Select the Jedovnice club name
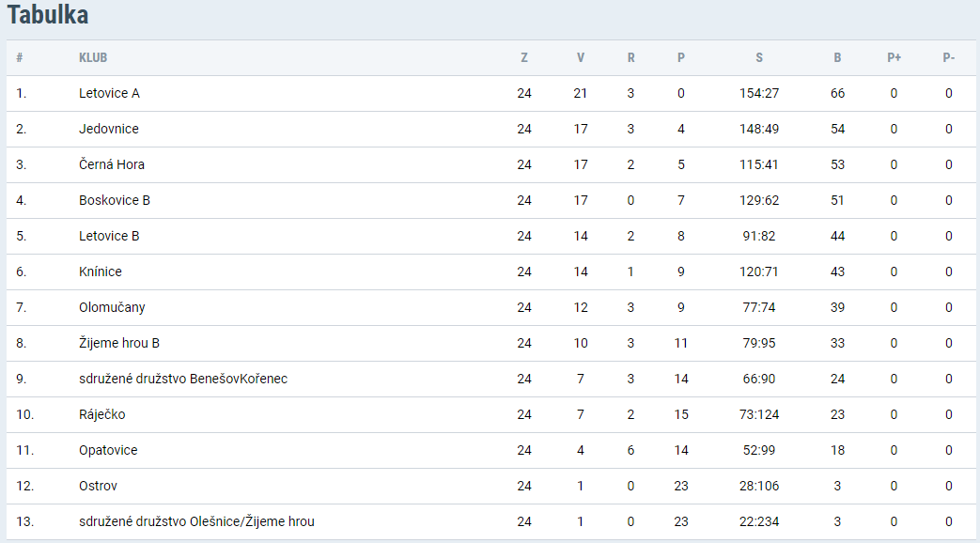This screenshot has height=543, width=980. click(109, 129)
